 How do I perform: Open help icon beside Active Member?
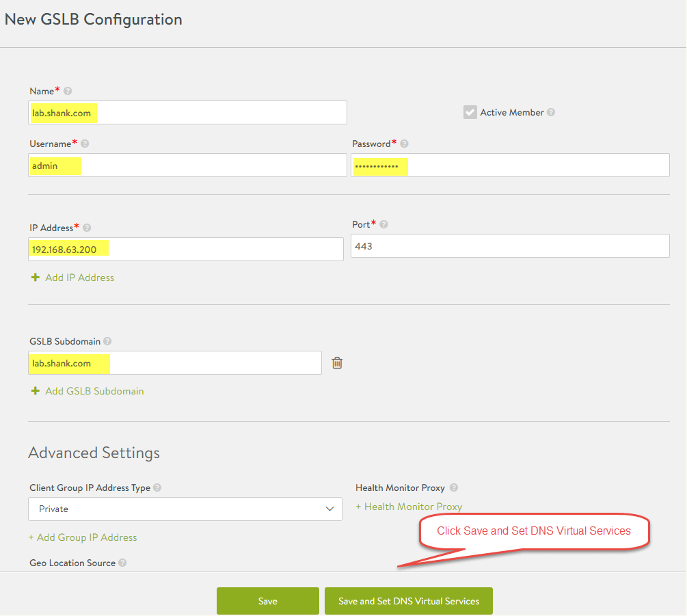click(x=551, y=112)
